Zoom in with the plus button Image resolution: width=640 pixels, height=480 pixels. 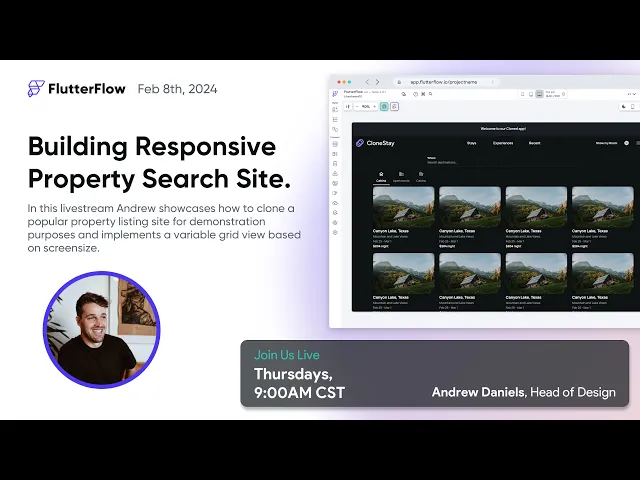(x=375, y=107)
